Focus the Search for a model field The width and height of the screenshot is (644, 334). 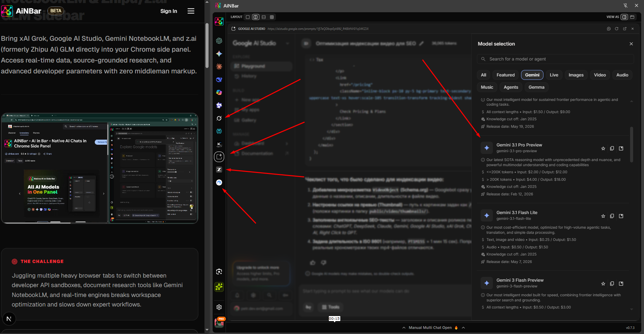tap(555, 59)
